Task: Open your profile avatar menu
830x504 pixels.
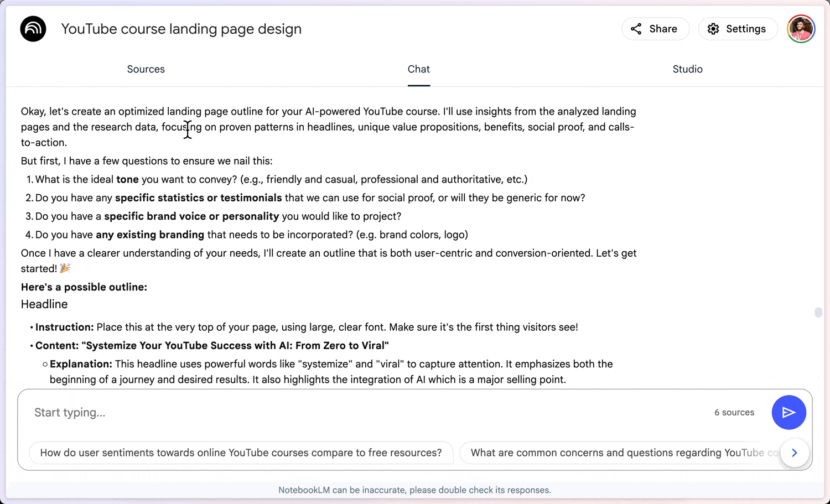Action: pos(801,29)
